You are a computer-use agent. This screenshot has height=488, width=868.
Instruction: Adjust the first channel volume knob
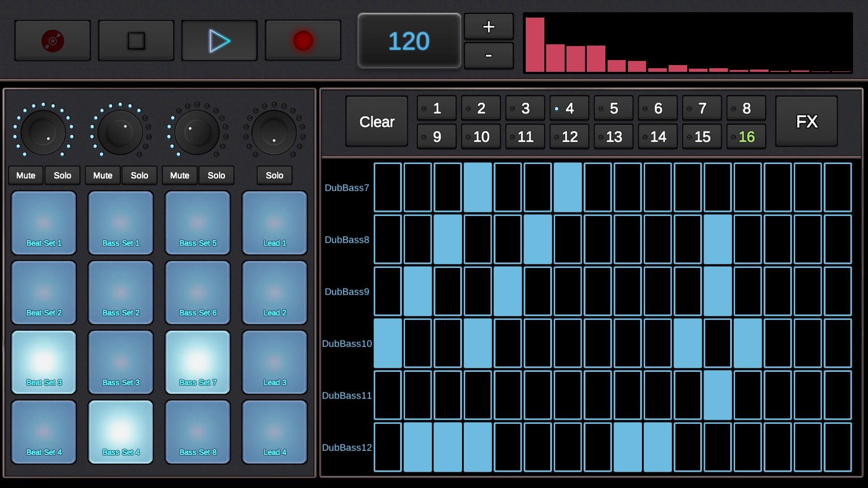47,127
